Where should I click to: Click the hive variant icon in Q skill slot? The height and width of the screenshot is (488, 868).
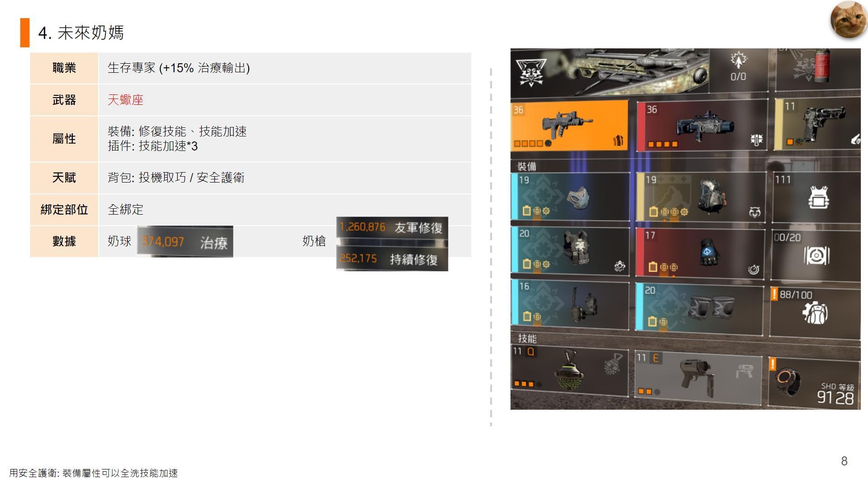613,364
